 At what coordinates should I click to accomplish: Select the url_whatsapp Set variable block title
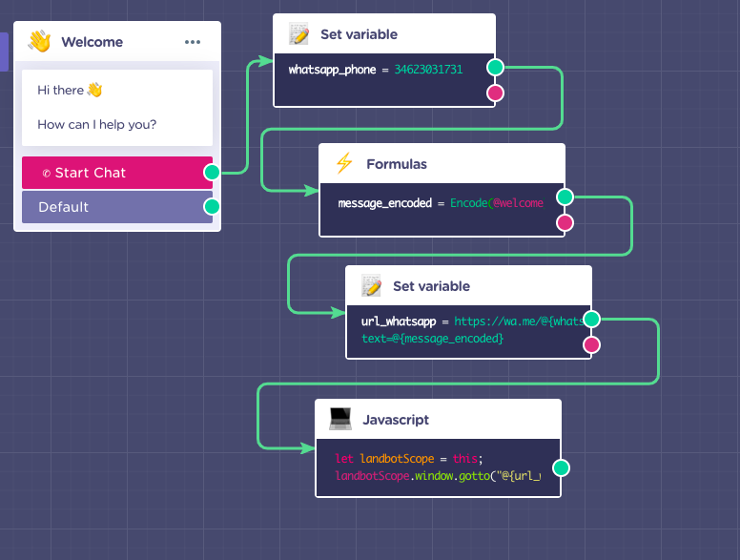click(x=431, y=286)
